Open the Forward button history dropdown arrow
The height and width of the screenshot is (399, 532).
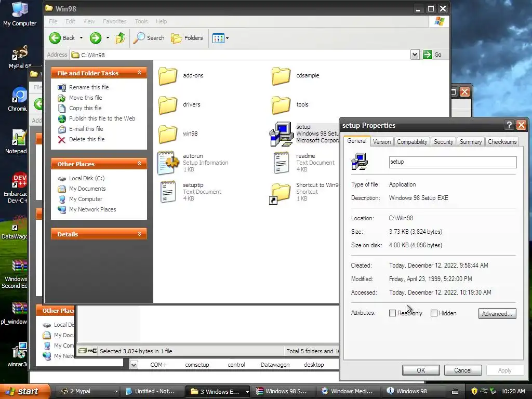point(108,38)
